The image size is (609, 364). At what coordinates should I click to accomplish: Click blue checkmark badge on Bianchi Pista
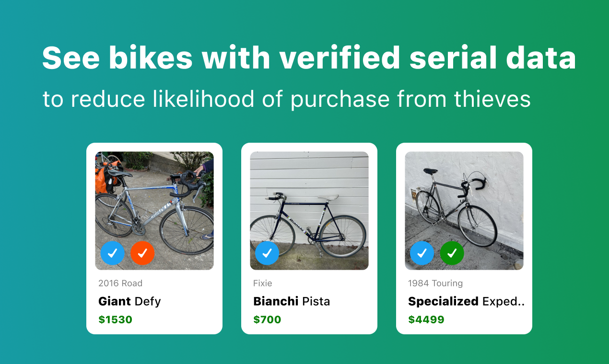click(267, 253)
